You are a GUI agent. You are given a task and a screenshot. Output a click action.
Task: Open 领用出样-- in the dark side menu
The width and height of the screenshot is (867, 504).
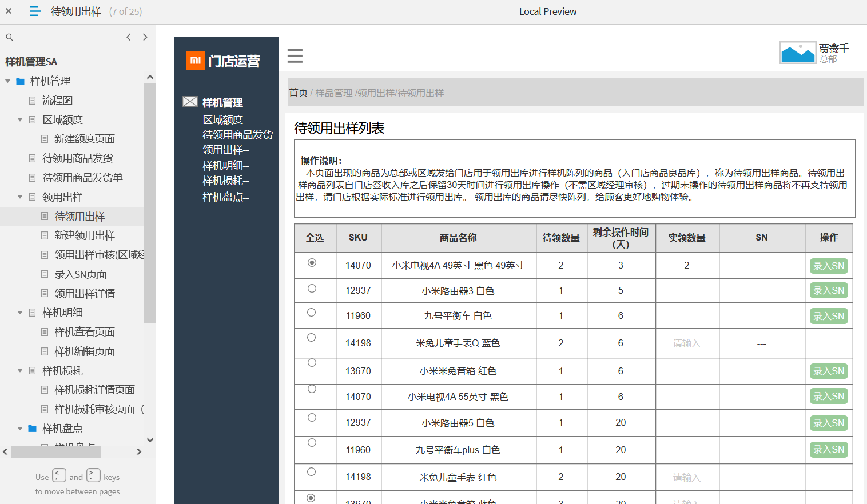pos(226,150)
